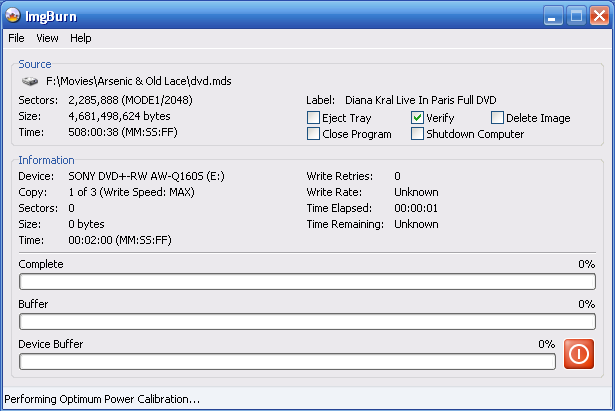
Task: Enable the Eject Tray checkbox
Action: coord(313,118)
